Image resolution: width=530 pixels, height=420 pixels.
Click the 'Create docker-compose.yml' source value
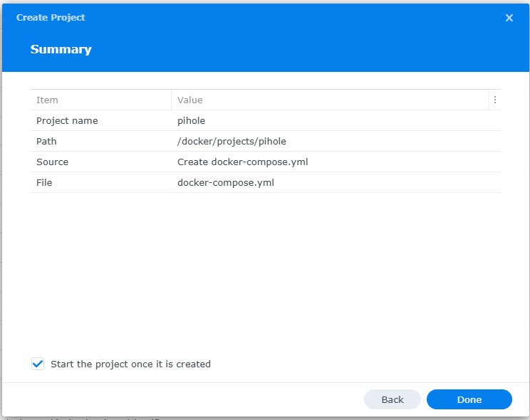[x=242, y=162]
